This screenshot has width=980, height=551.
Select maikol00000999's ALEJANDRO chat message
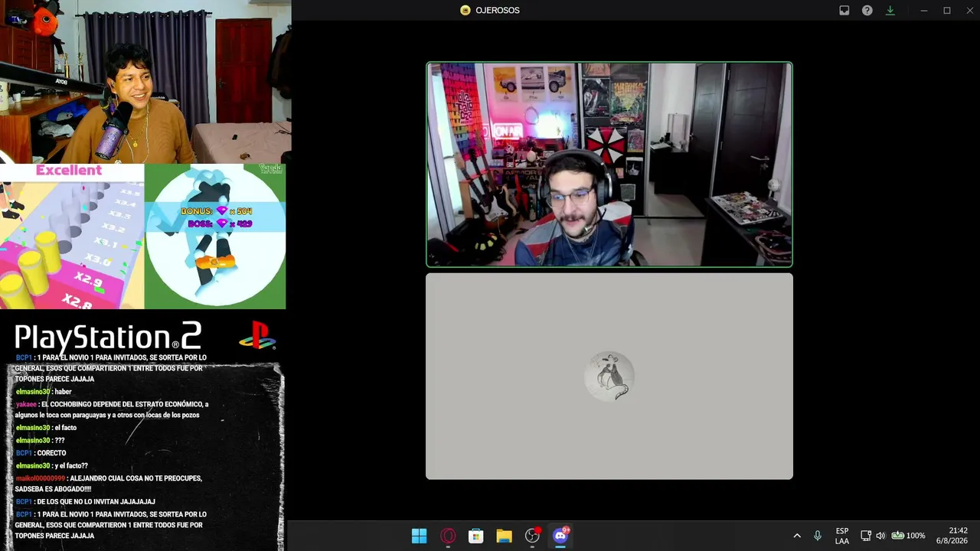pos(109,484)
